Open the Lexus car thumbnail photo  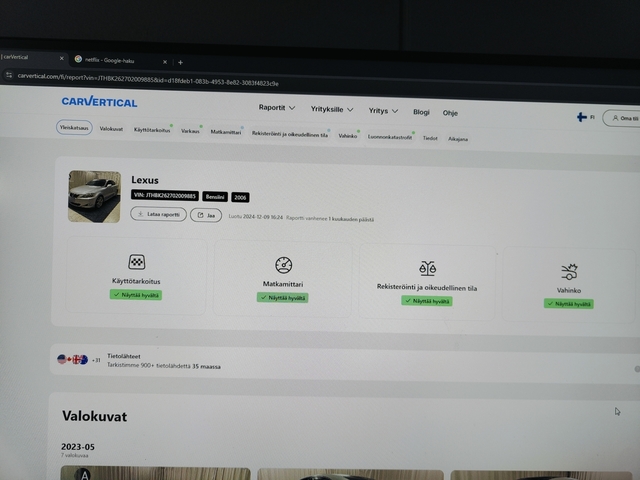pyautogui.click(x=94, y=196)
